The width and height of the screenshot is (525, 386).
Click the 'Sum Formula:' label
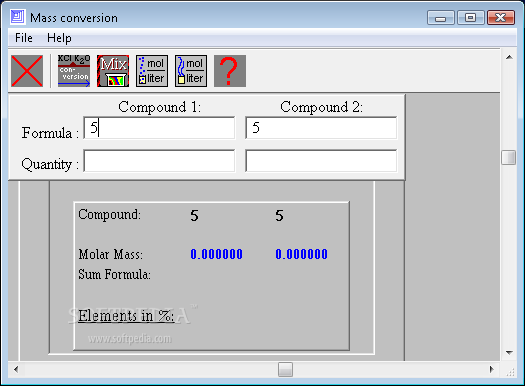(x=115, y=275)
